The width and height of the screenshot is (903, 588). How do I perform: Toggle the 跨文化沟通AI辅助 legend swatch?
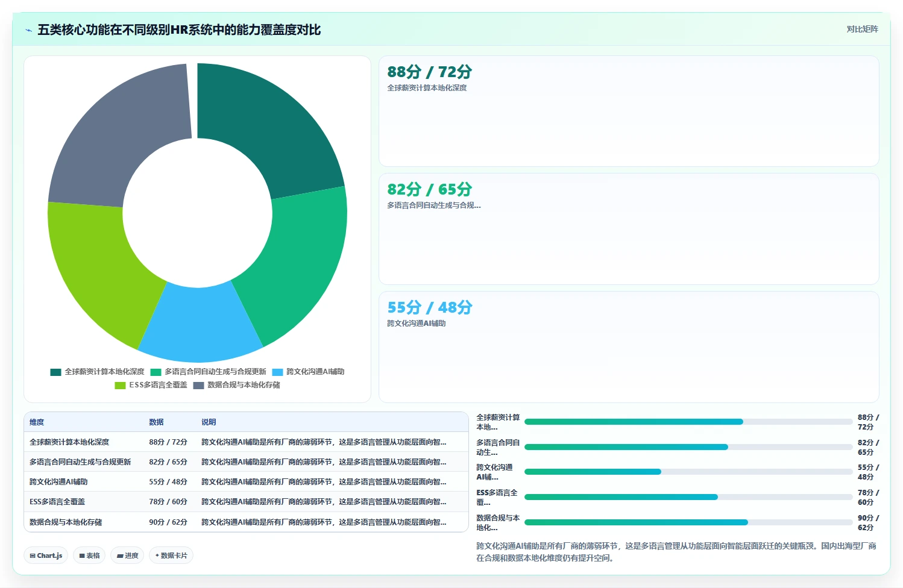[277, 372]
